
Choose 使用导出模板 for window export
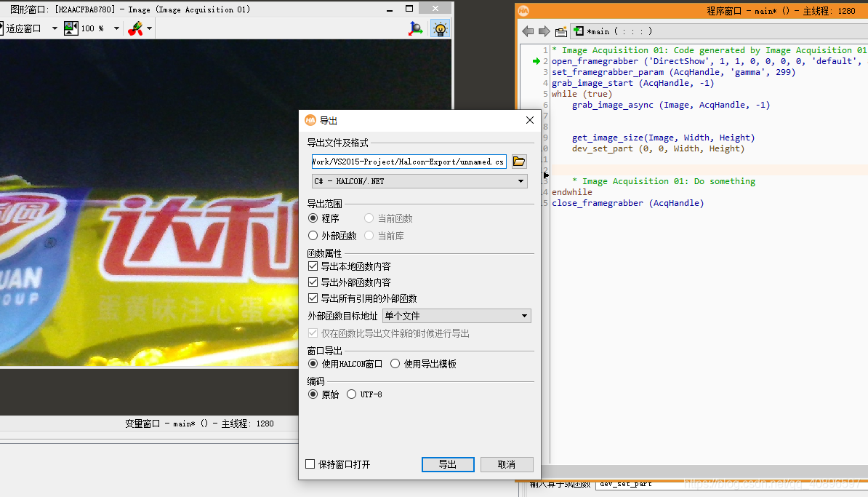point(395,364)
